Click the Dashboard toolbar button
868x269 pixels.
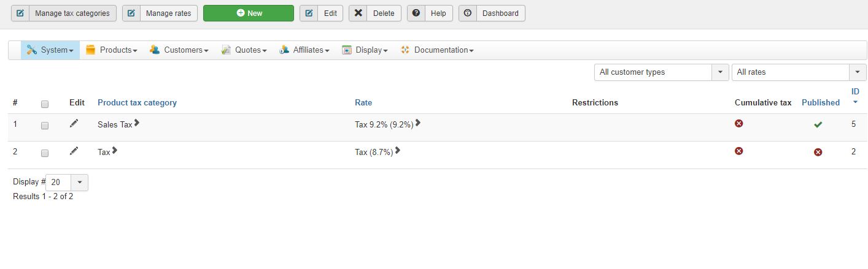492,13
